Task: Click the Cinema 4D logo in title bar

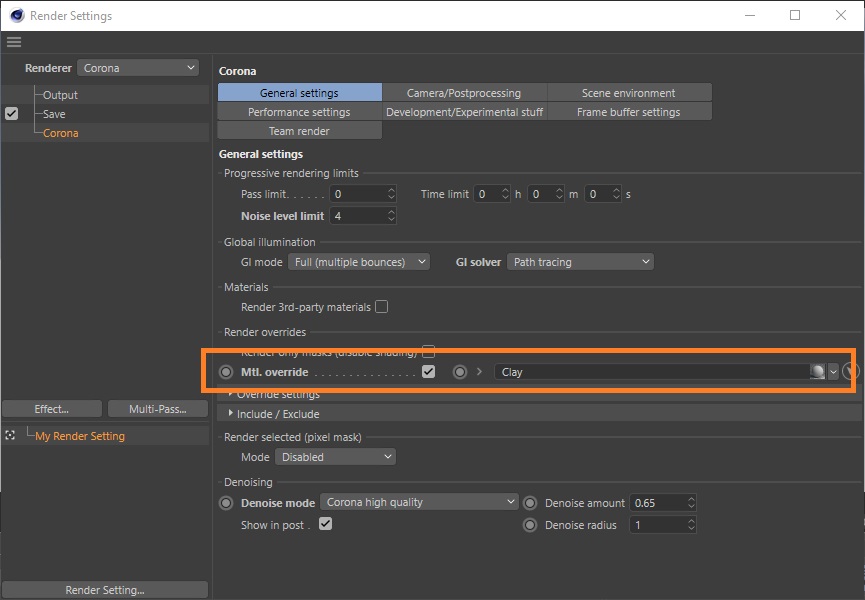Action: click(16, 16)
